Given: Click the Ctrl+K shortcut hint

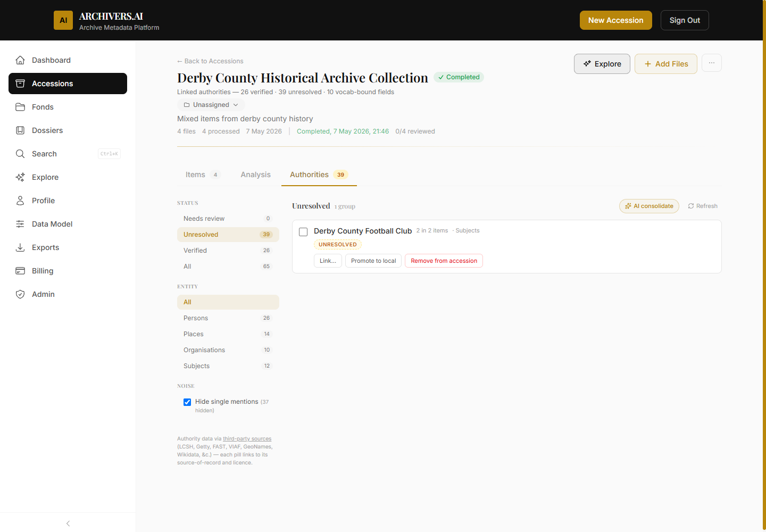Looking at the screenshot, I should 110,154.
